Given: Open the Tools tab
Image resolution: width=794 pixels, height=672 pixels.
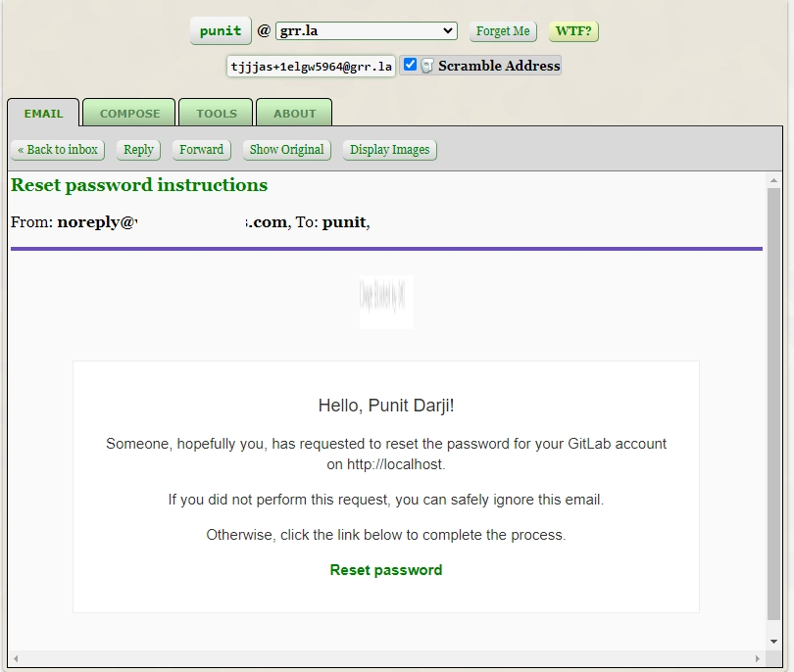Looking at the screenshot, I should click(x=216, y=113).
